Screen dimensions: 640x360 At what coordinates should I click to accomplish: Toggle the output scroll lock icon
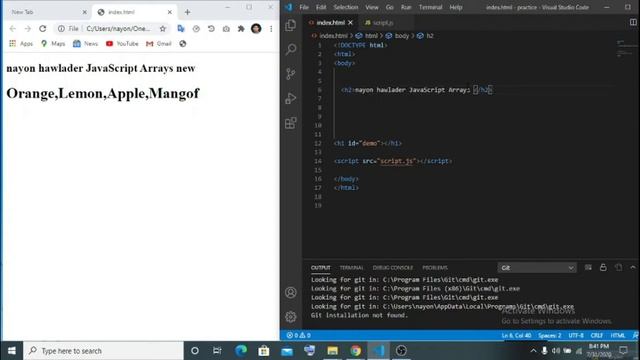603,267
